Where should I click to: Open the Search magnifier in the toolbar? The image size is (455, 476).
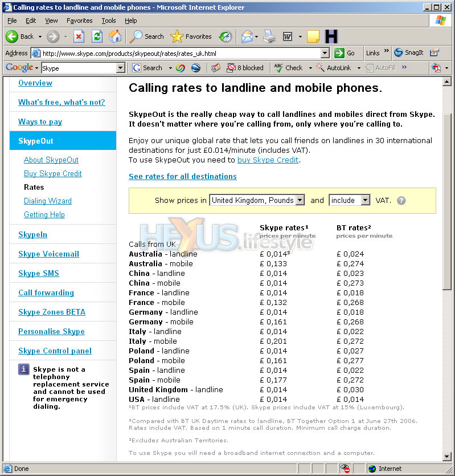point(147,36)
